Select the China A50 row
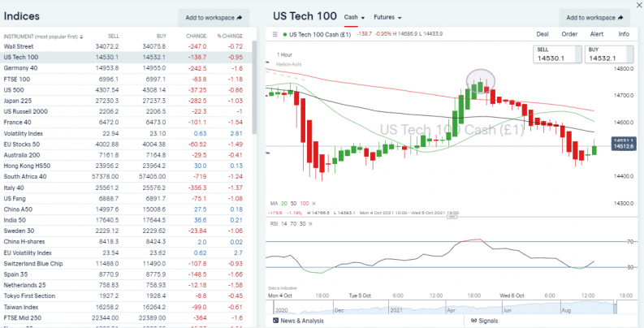 coord(124,209)
